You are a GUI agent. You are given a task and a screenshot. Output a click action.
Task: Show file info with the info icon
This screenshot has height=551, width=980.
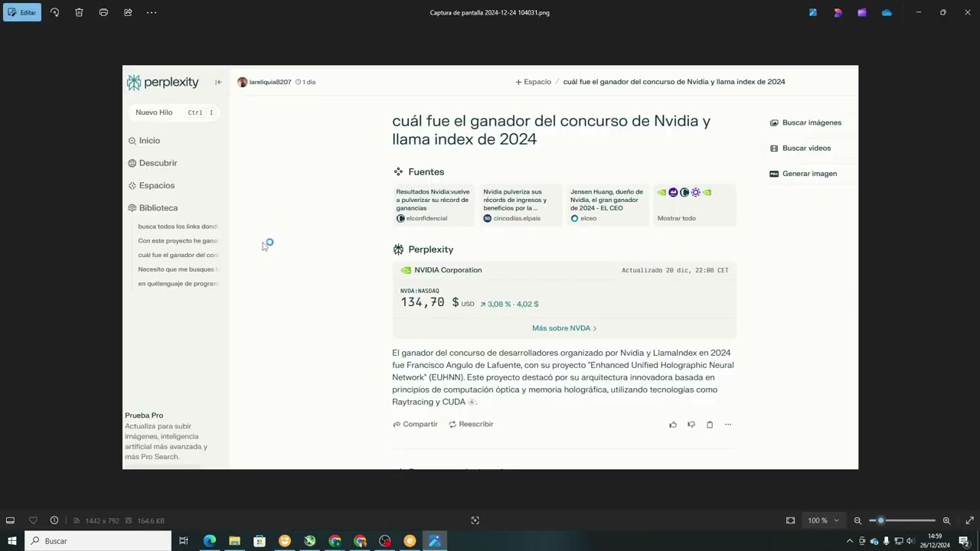click(x=54, y=520)
